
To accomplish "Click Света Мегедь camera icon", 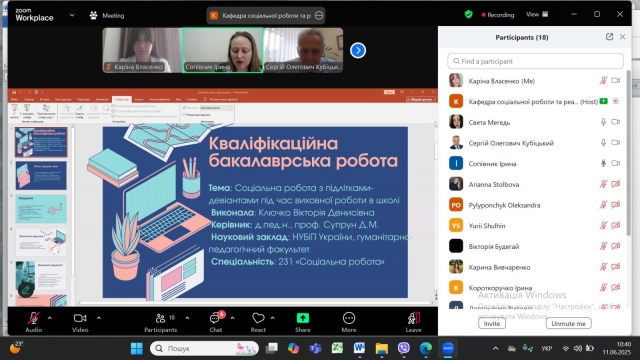I will coord(616,122).
